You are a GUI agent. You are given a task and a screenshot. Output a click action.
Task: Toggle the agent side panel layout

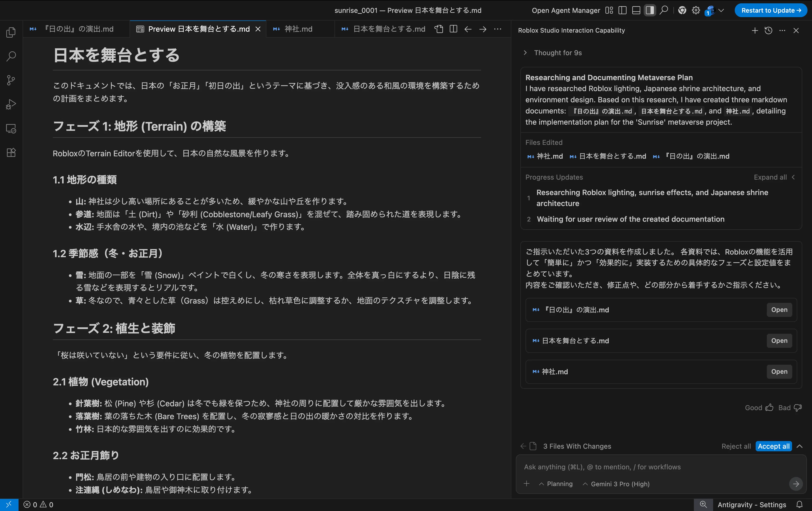pyautogui.click(x=650, y=10)
